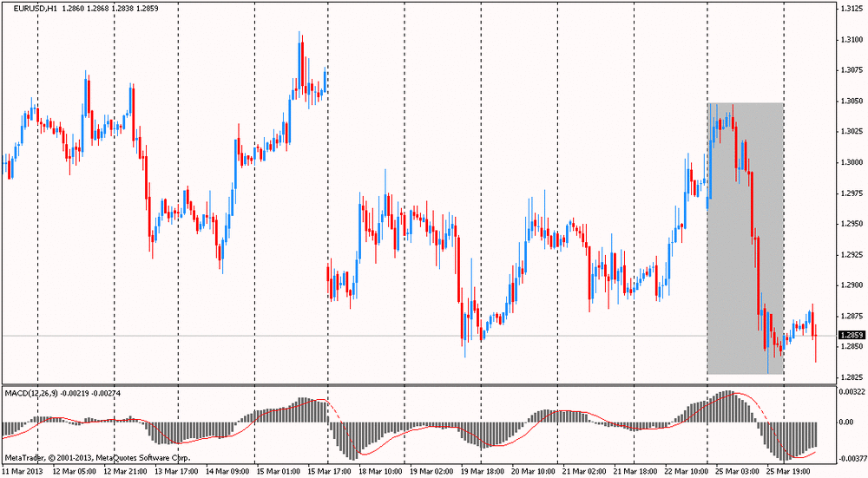868x478 pixels.
Task: Click the 1.3050 price scale value
Action: (852, 101)
